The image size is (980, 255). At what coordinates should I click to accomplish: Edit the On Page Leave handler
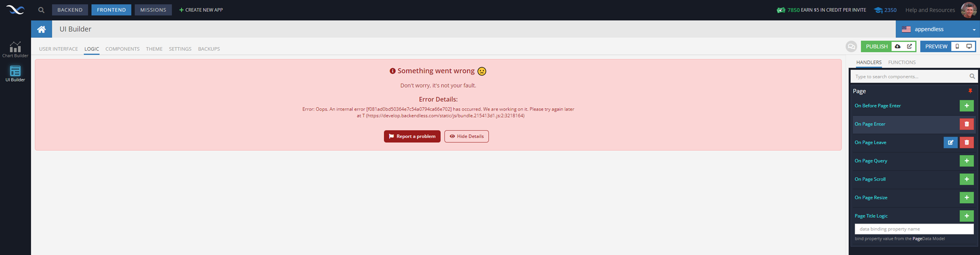[x=951, y=142]
